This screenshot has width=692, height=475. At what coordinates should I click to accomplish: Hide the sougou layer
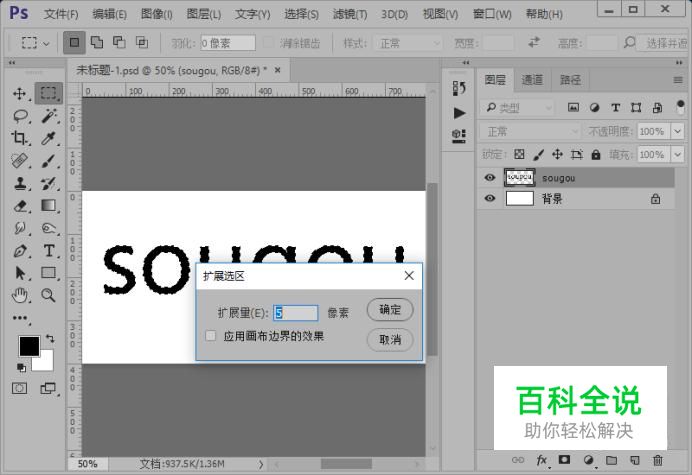[489, 178]
